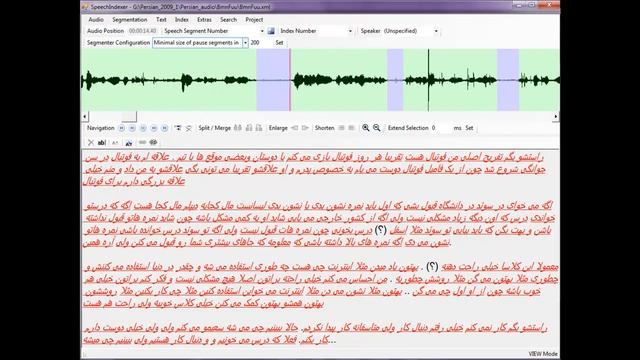Screen dimensions: 640x360
Task: Click the last circular Navigation button
Action: [164, 128]
